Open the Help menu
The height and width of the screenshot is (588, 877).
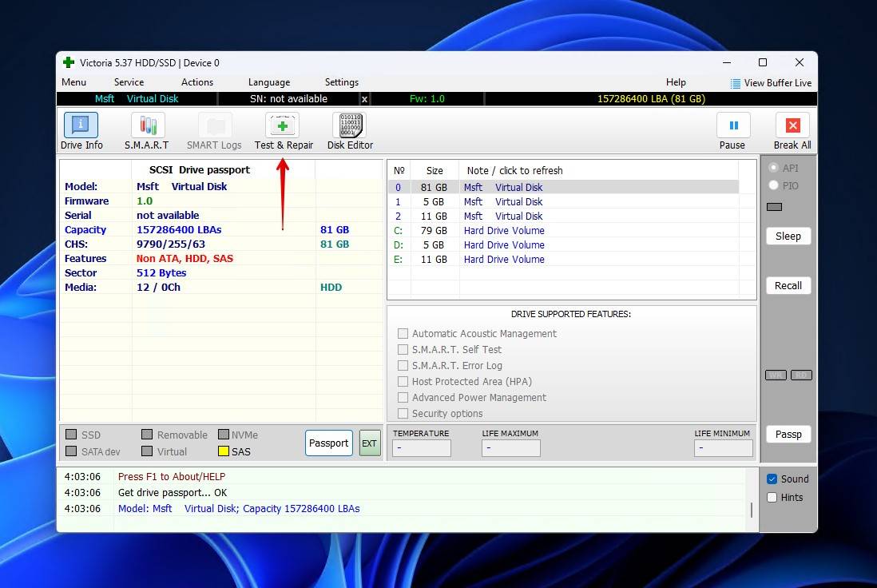click(676, 82)
